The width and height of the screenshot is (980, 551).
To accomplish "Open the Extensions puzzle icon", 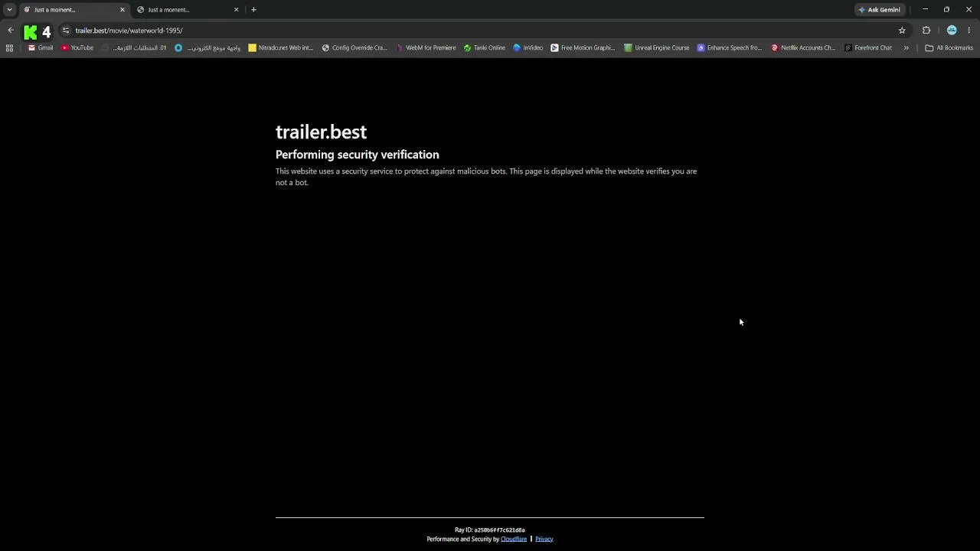I will tap(926, 31).
